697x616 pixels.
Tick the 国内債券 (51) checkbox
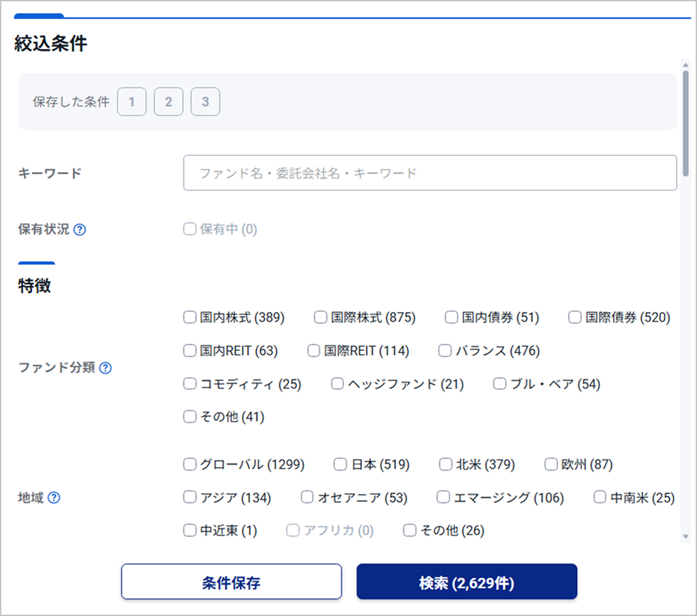pyautogui.click(x=452, y=318)
